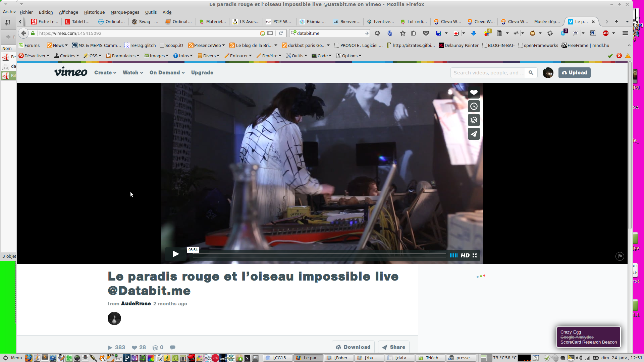Viewport: 644px width, 362px height.
Task: Toggle Désactiver in the web developer toolbar
Action: point(34,56)
